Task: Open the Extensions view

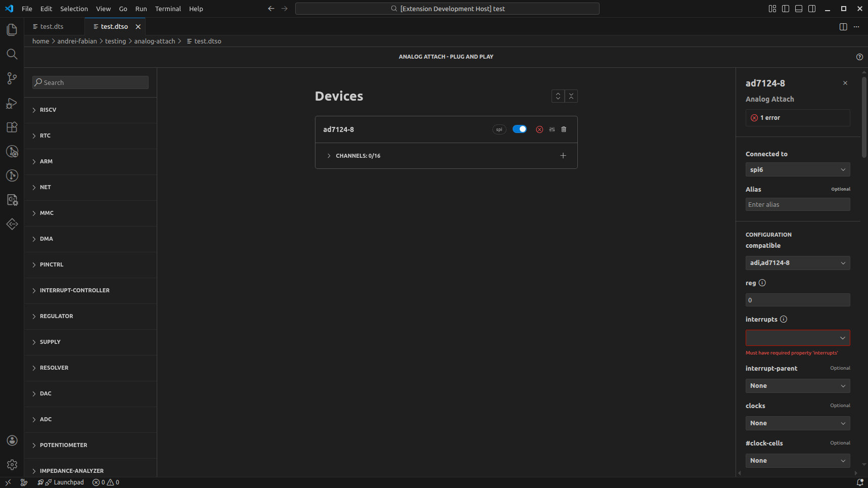Action: (12, 127)
